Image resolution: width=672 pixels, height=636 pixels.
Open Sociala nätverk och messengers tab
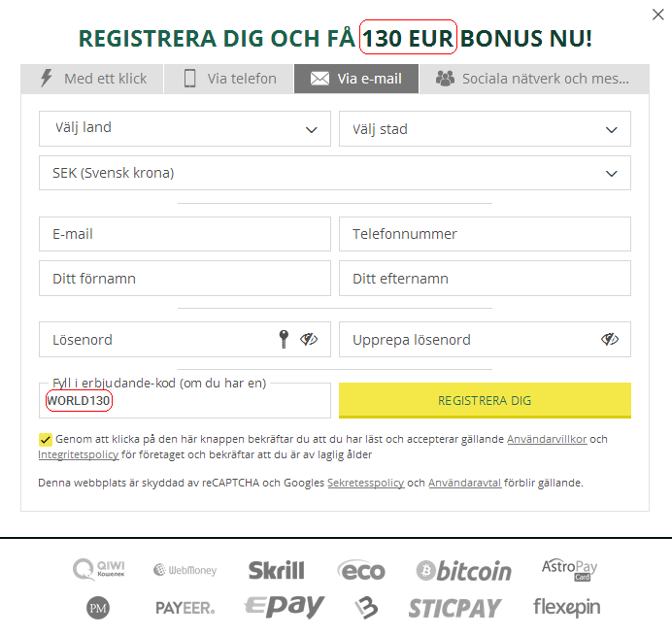tap(534, 79)
